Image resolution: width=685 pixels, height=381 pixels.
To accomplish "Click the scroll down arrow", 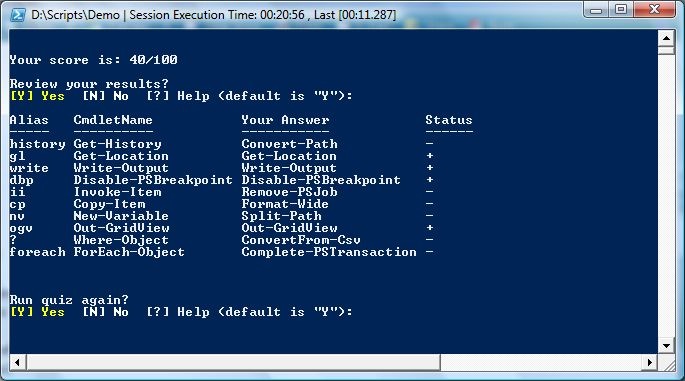I will [666, 346].
